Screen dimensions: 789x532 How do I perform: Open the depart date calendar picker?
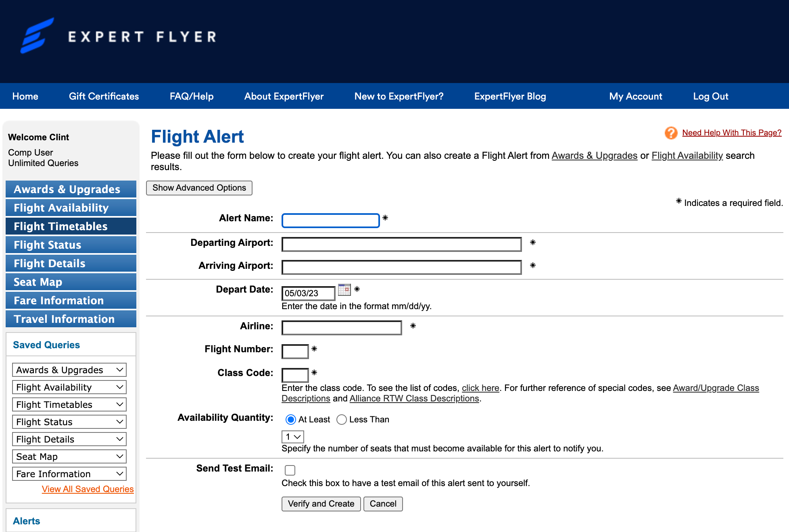(344, 290)
